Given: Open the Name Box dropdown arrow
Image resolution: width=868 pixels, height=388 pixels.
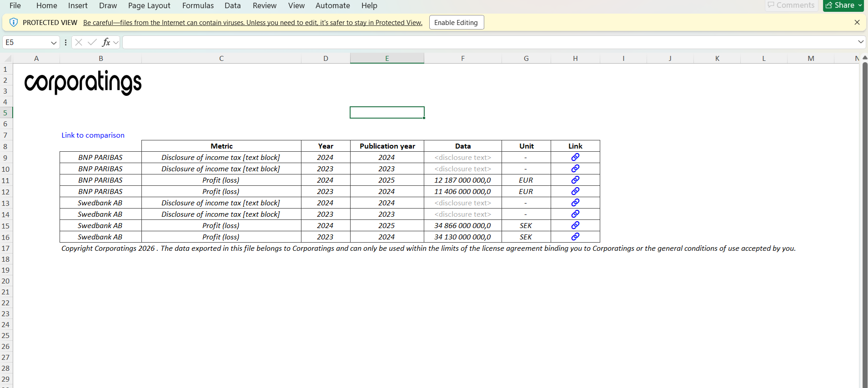Looking at the screenshot, I should click(x=54, y=43).
